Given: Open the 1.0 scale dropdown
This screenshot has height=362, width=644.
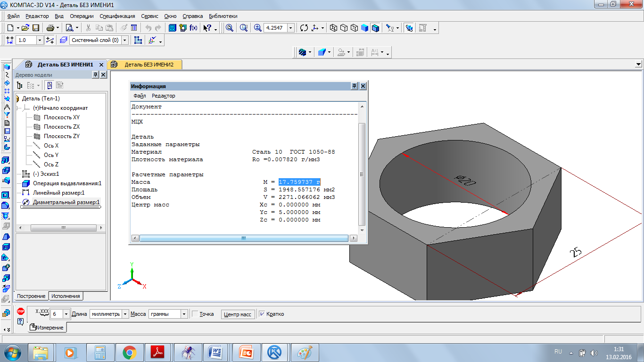Looking at the screenshot, I should (x=40, y=41).
